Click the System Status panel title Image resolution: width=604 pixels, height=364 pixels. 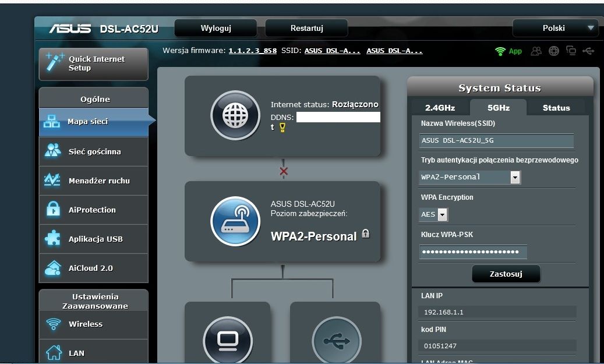click(500, 88)
